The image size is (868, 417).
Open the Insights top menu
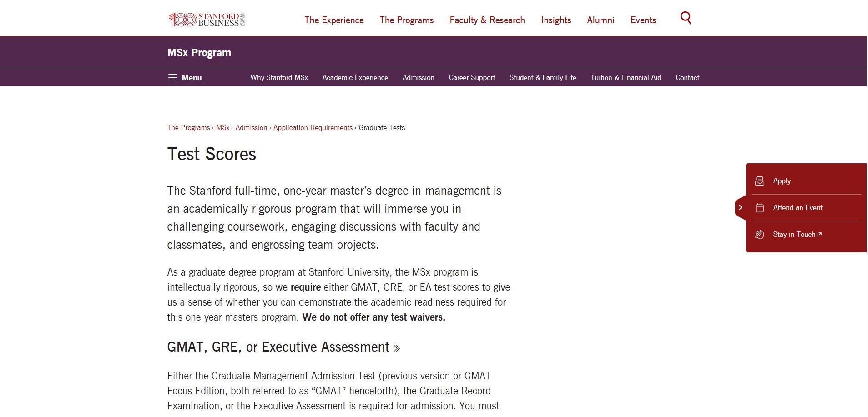tap(556, 20)
